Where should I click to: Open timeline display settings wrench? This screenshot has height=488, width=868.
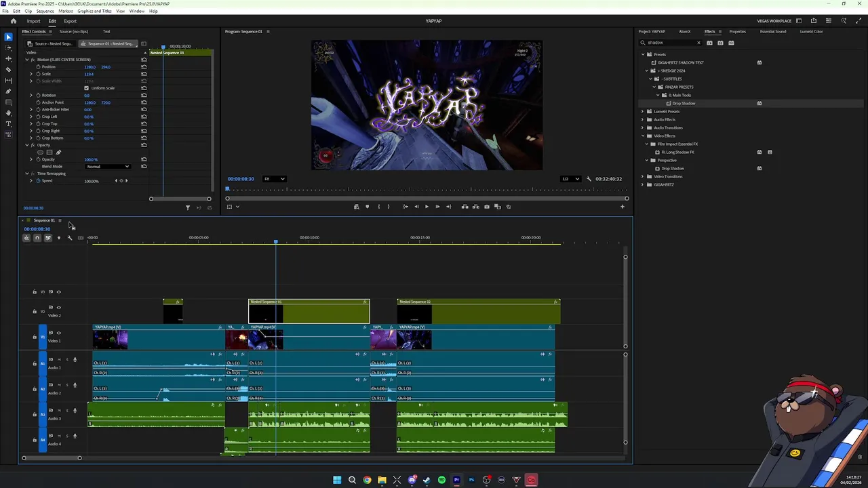[x=69, y=238]
